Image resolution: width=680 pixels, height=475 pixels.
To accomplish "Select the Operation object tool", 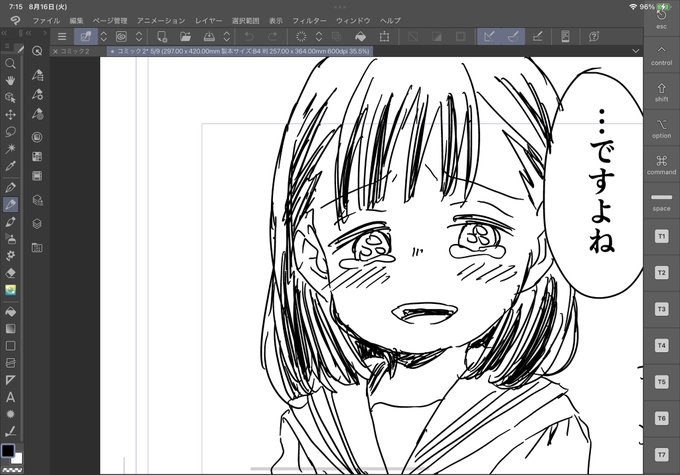I will (x=10, y=98).
